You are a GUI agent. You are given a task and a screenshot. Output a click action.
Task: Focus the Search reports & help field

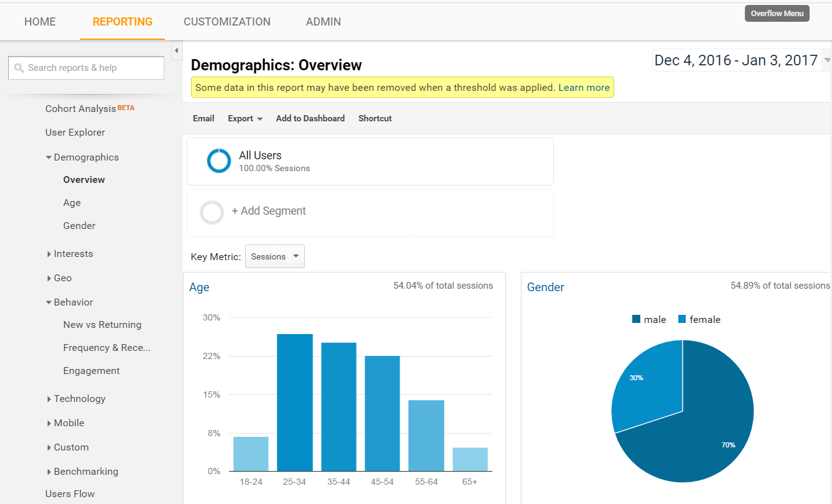pyautogui.click(x=86, y=68)
